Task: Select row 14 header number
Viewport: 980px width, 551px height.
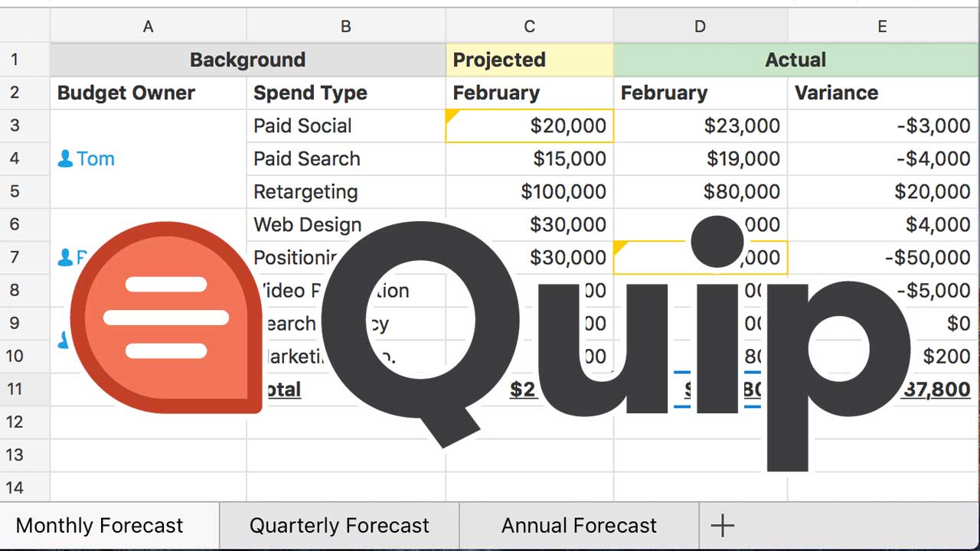Action: click(15, 487)
